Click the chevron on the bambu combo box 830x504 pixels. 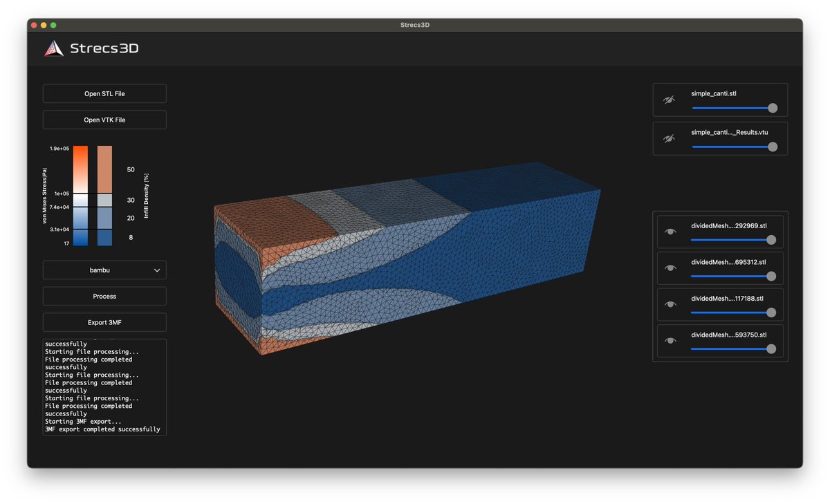[157, 270]
